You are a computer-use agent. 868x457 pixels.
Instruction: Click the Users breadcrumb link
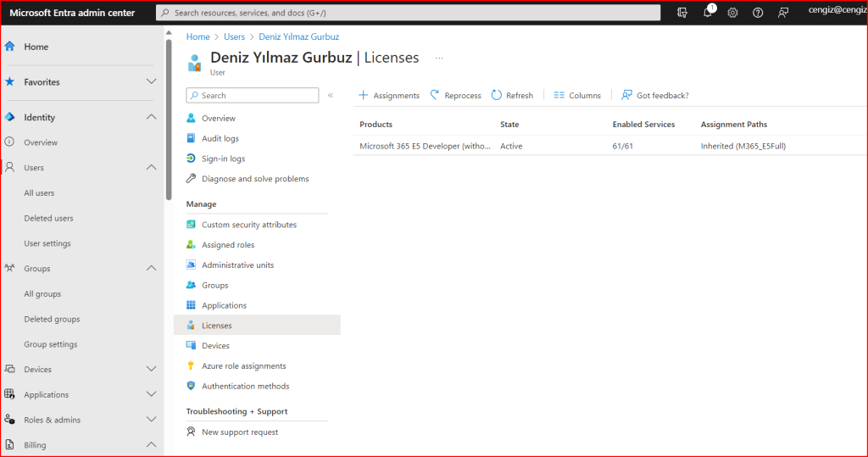point(234,37)
